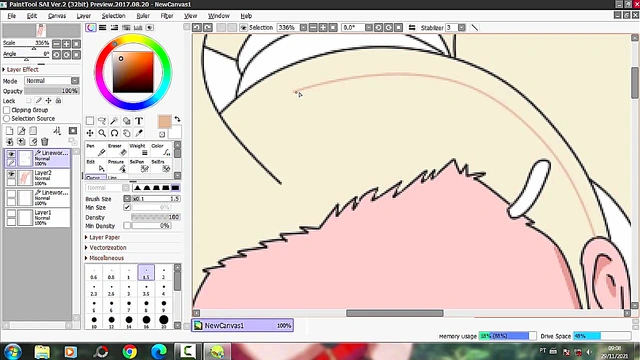Hide the top Linework layer
The image size is (640, 360).
pyautogui.click(x=11, y=154)
